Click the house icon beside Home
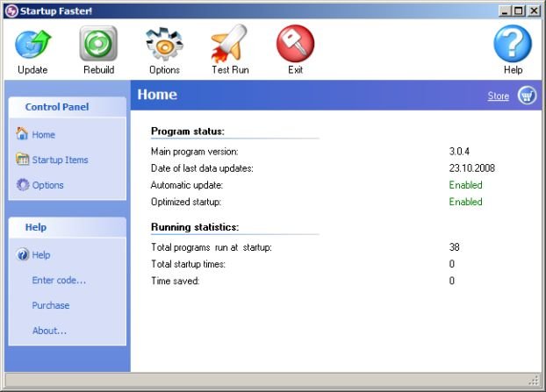This screenshot has height=392, width=546. pyautogui.click(x=22, y=133)
